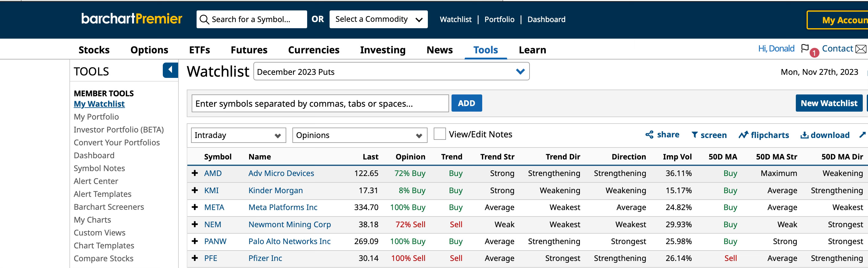
Task: Open the Stocks menu
Action: click(x=94, y=50)
